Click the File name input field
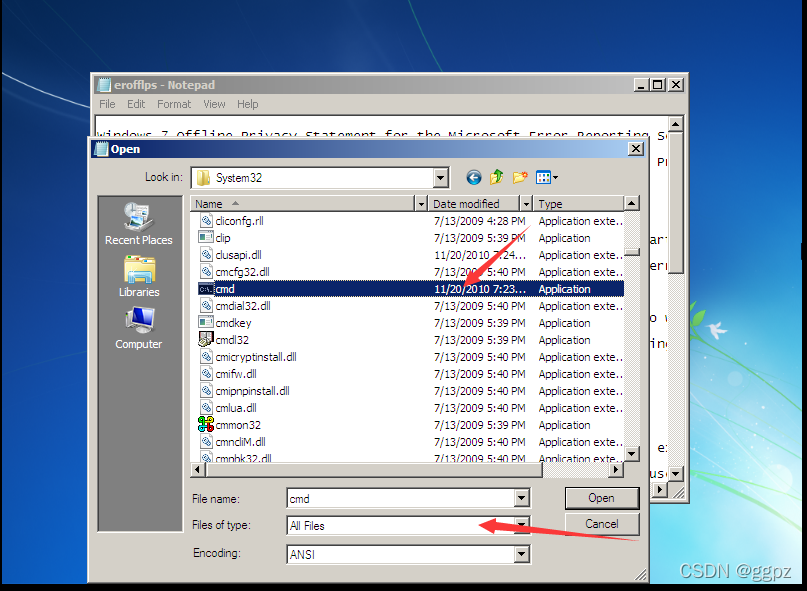807x591 pixels. 400,498
